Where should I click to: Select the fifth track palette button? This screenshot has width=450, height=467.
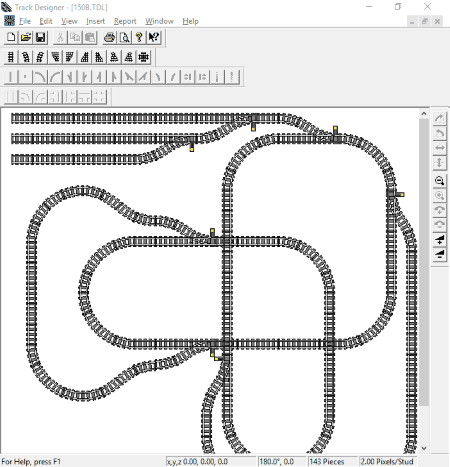(70, 57)
